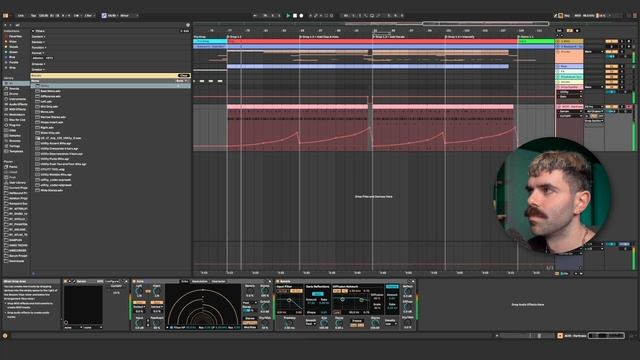Open the Grooves library category
Image resolution: width=640 pixels, height=360 pixels.
click(15, 141)
